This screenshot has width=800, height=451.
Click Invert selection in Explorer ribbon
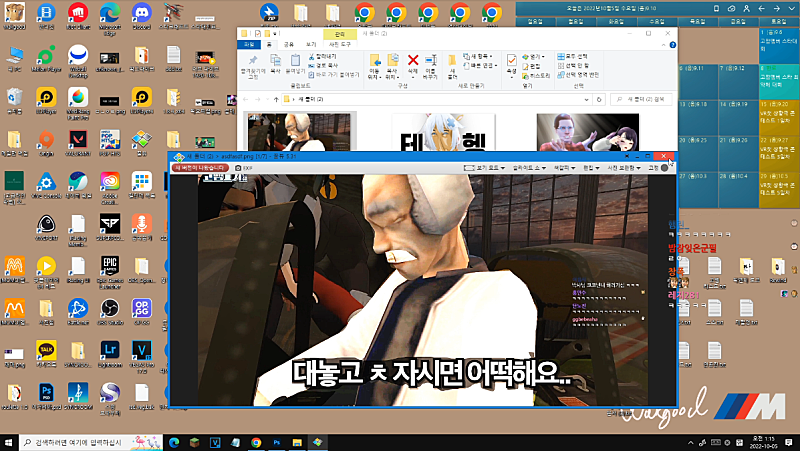point(578,74)
